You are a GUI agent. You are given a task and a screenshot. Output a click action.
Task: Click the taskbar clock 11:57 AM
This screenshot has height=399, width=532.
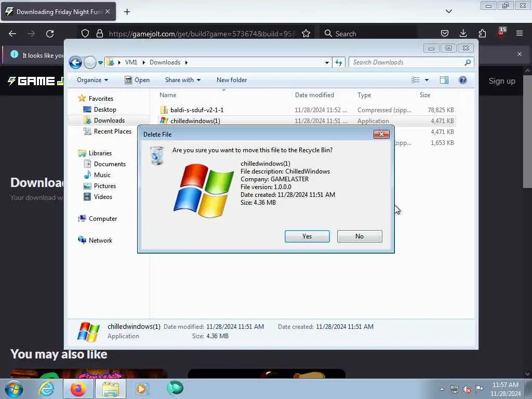[x=505, y=389]
